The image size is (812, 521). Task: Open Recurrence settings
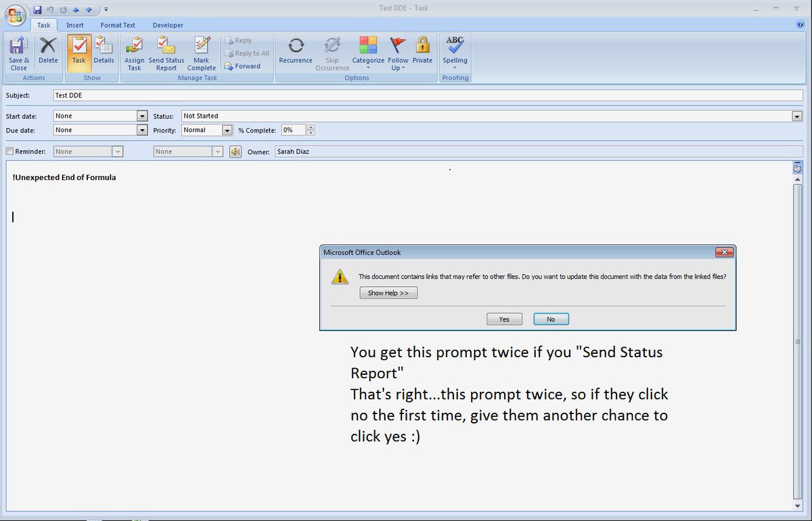pyautogui.click(x=296, y=50)
